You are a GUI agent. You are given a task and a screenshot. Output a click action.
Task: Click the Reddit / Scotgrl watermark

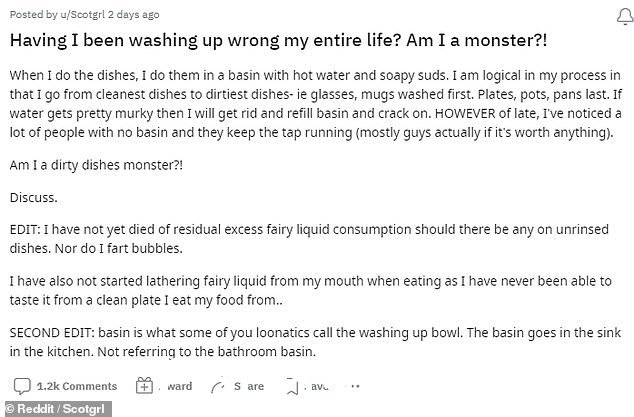[56, 409]
